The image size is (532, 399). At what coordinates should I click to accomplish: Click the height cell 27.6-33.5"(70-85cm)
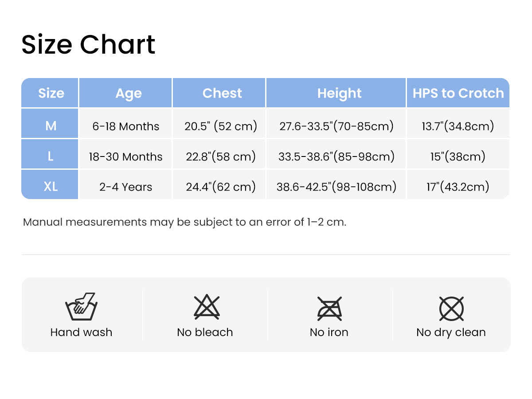[x=336, y=123]
